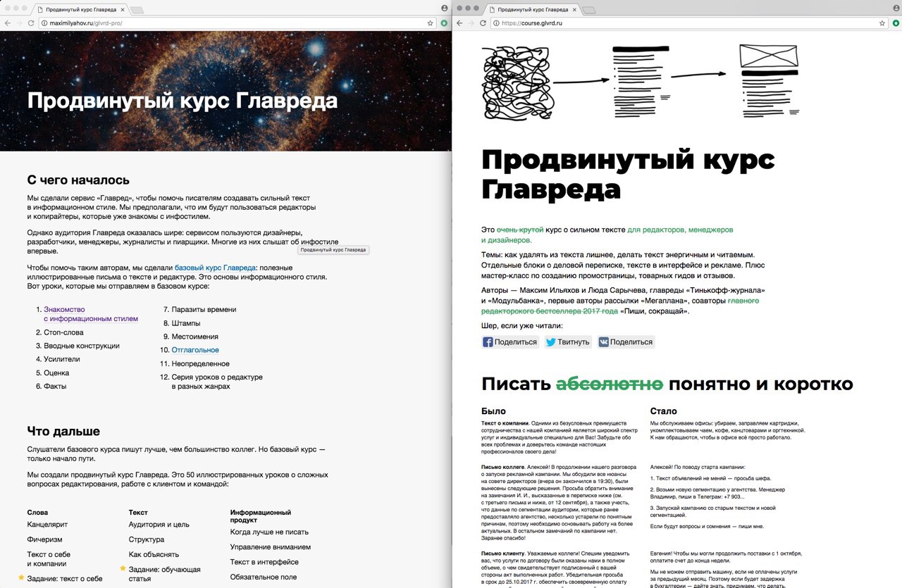Open lesson link Отглагольное
902x588 pixels.
tap(195, 350)
